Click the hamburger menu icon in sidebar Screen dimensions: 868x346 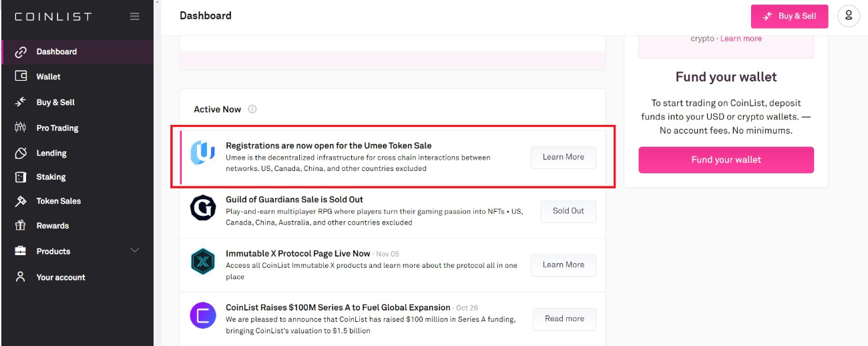coord(135,16)
